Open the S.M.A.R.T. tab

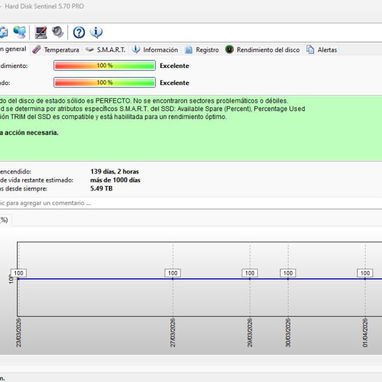pyautogui.click(x=105, y=50)
